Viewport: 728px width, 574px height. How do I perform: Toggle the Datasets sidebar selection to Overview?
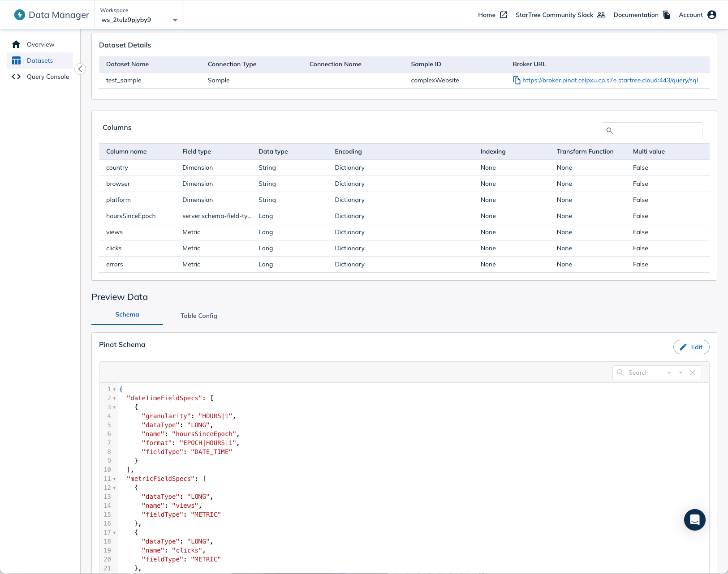[x=40, y=44]
